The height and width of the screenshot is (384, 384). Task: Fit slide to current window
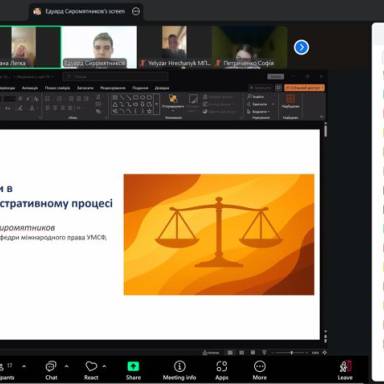click(324, 352)
